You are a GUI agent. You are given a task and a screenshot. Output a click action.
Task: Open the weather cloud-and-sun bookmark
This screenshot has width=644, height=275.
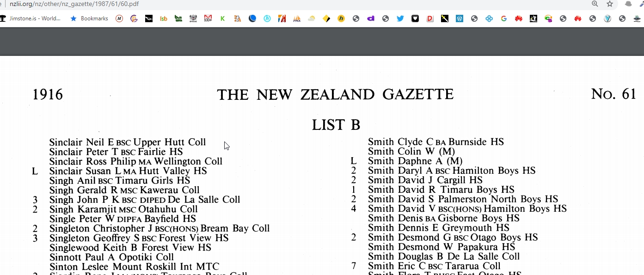click(312, 18)
